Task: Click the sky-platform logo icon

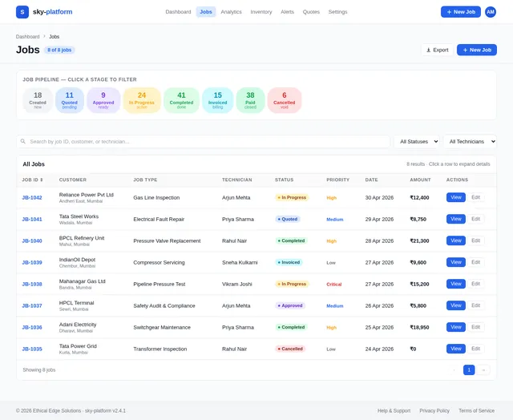Action: pyautogui.click(x=22, y=12)
